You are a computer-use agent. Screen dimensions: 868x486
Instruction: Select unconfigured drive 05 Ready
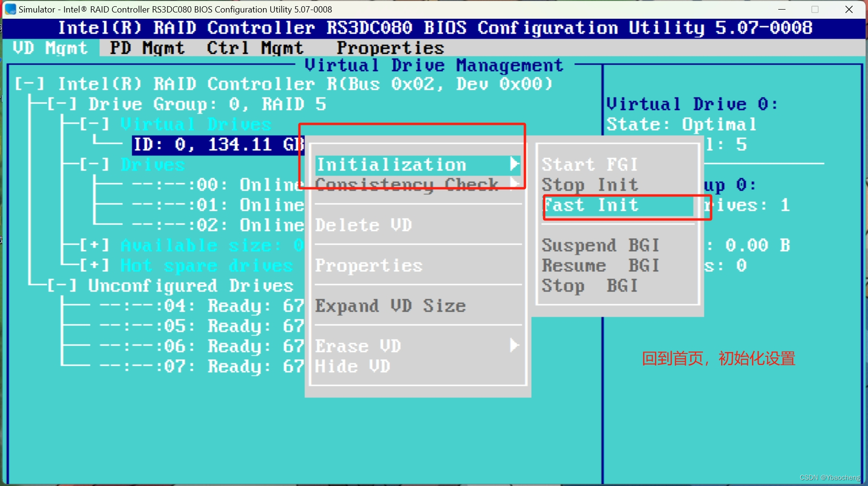point(202,326)
